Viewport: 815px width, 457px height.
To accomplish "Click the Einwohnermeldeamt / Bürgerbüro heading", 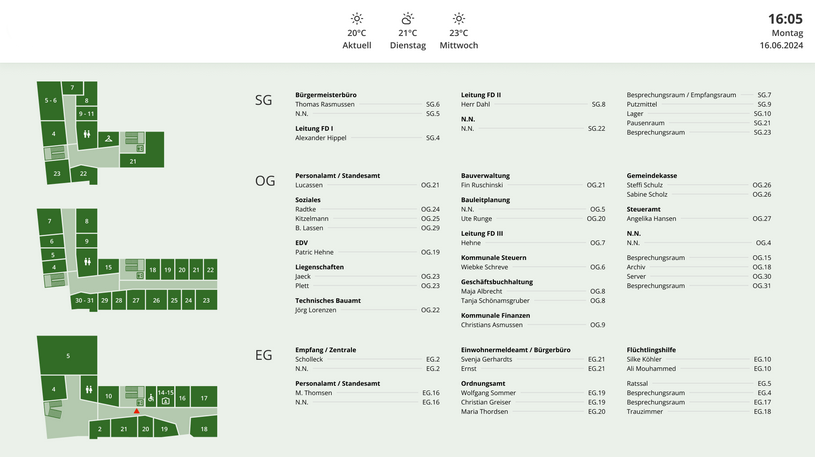I will (515, 350).
